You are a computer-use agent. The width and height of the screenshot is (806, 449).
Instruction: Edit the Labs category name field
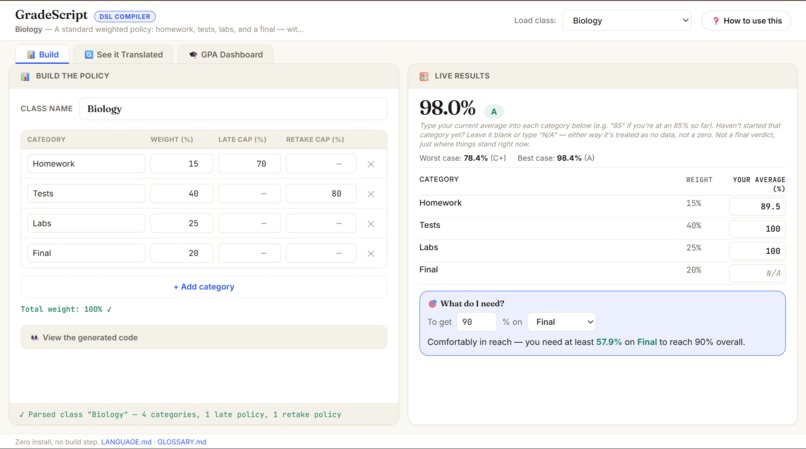click(x=86, y=223)
